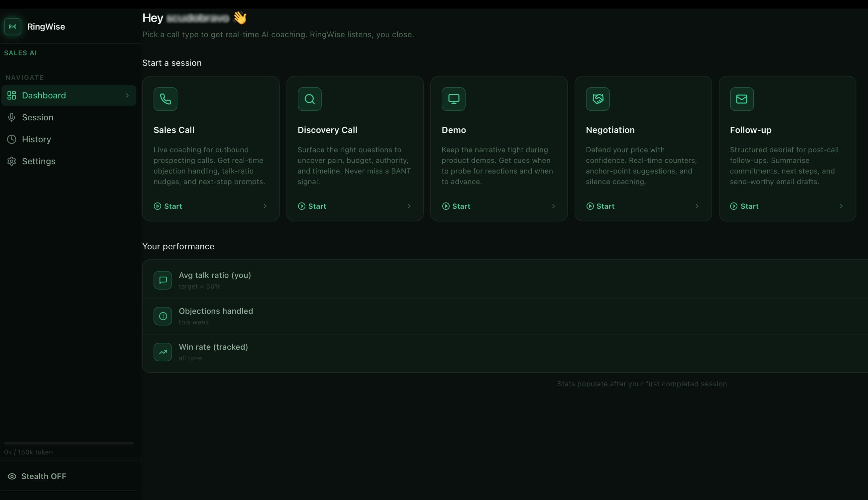Open Settings via the gear icon
The image size is (868, 500).
[12, 161]
